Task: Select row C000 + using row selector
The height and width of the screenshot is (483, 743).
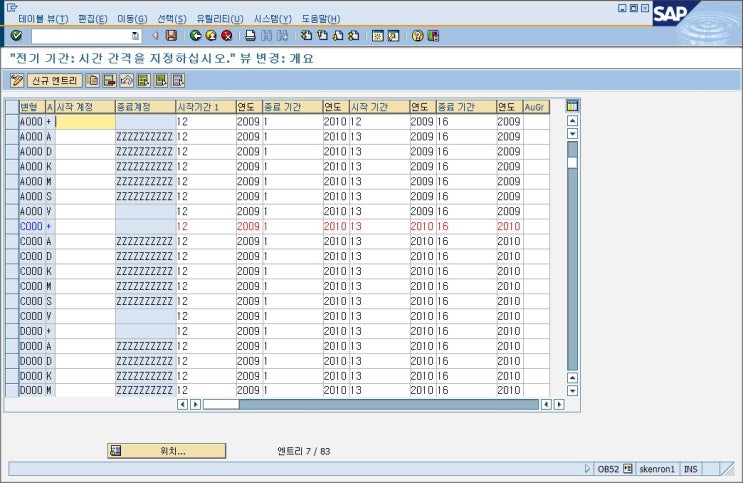Action: [11, 227]
